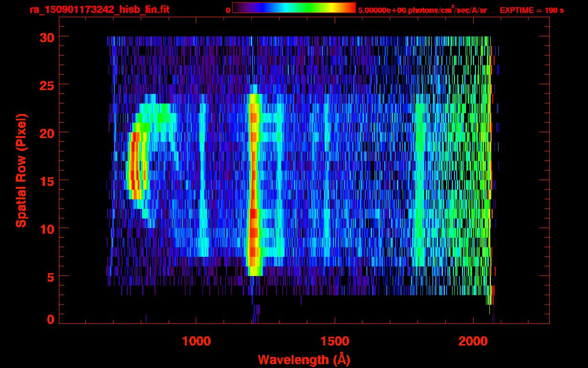Click the file name ra_150901173242_hisb_lin.fit

click(x=99, y=10)
